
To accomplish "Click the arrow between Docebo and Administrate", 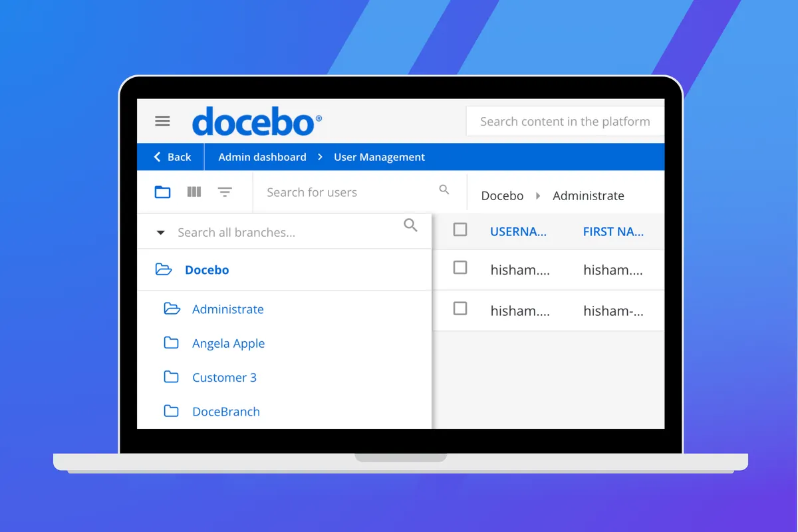I will coord(538,196).
